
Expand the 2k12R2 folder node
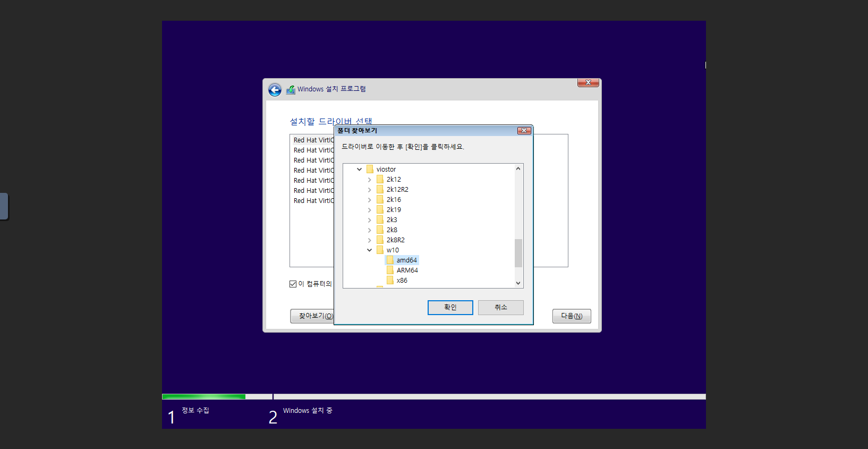pos(369,190)
